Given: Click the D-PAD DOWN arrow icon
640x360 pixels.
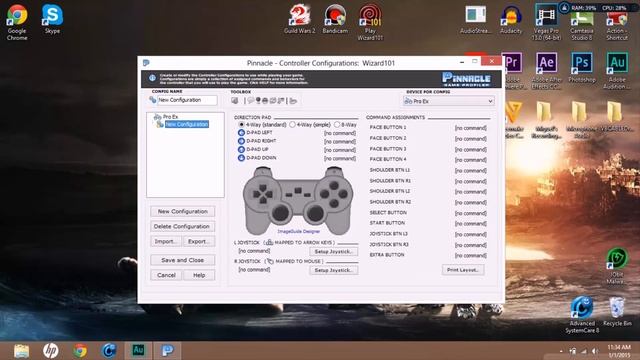Looking at the screenshot, I should 241,158.
